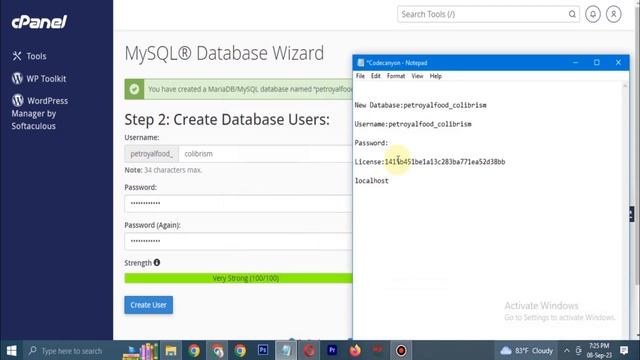
Task: Open the View menu in Notepad
Action: (417, 76)
